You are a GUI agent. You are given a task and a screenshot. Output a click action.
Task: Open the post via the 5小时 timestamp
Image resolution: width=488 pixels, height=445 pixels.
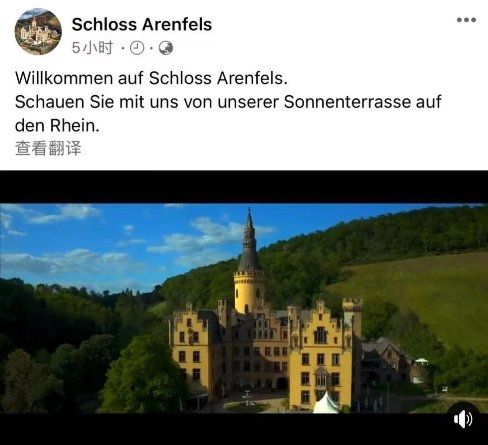(x=92, y=48)
